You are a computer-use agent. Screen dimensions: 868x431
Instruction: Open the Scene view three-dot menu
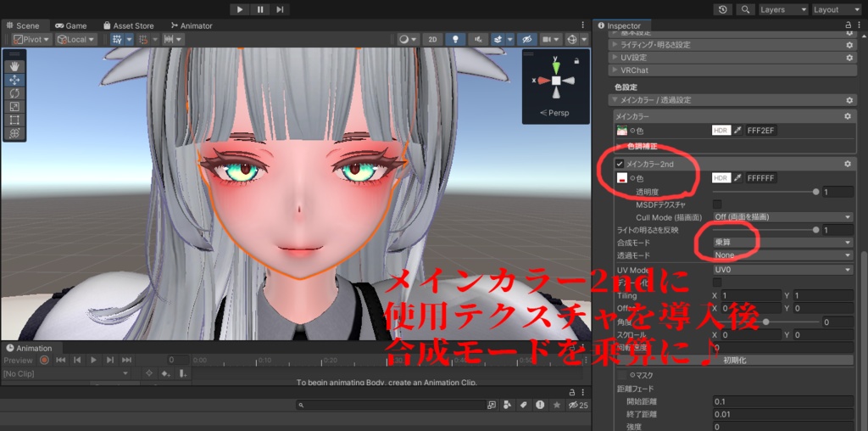[x=583, y=25]
